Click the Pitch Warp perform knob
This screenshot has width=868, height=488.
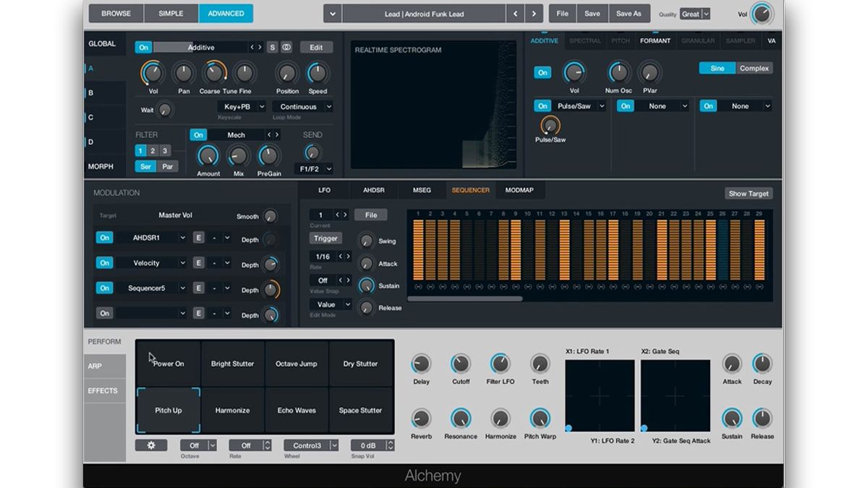coord(540,419)
